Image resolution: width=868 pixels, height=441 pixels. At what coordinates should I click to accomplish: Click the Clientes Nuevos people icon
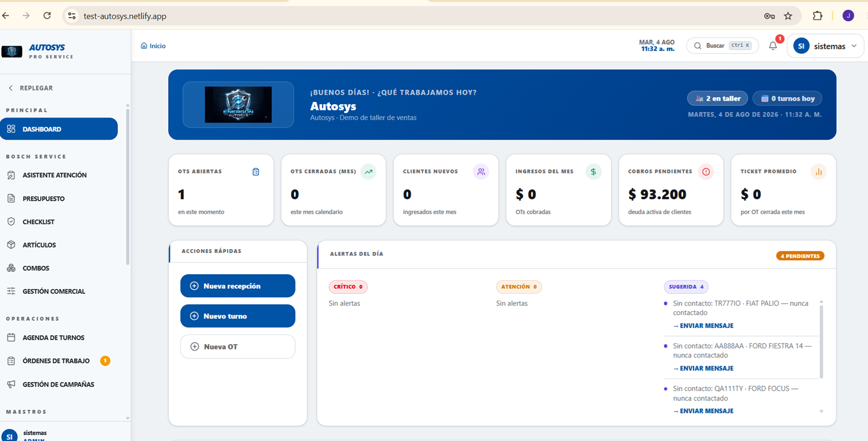pyautogui.click(x=481, y=172)
